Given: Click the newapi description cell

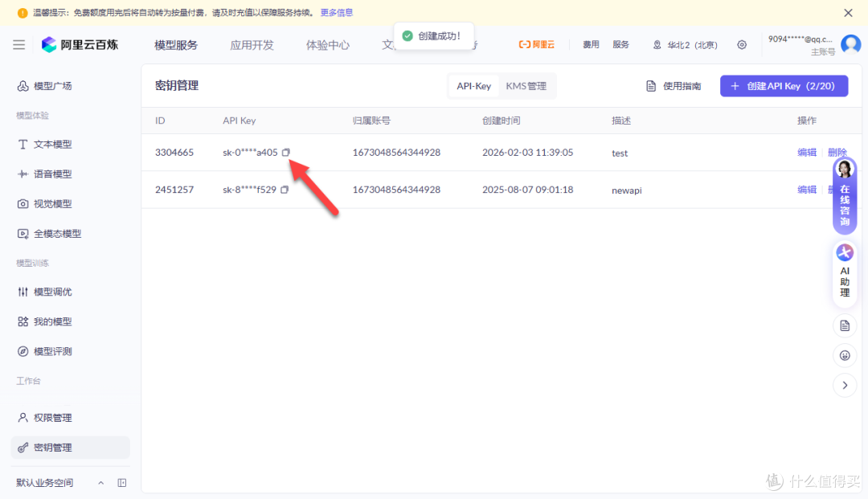Looking at the screenshot, I should (627, 190).
